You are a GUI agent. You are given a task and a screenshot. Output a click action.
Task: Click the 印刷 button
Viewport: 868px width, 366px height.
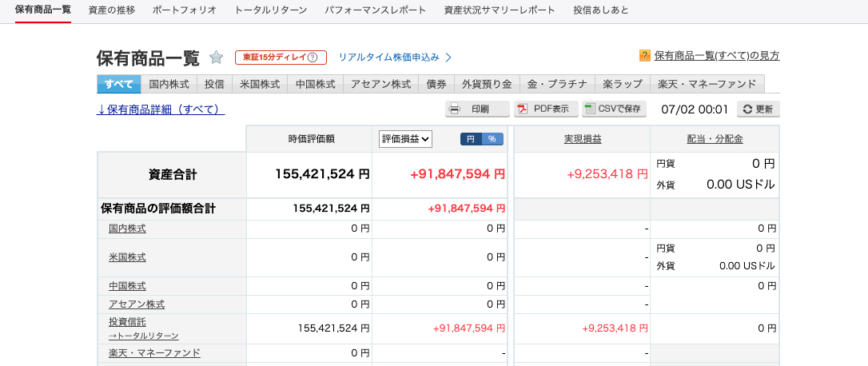477,109
